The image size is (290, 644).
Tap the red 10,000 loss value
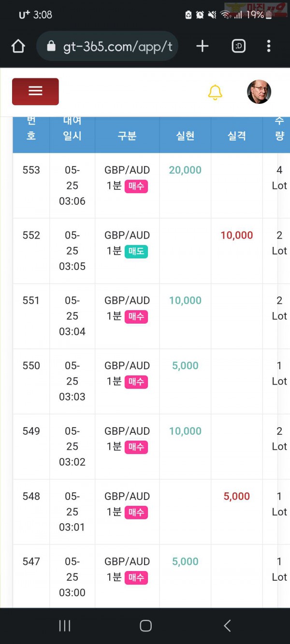pos(237,235)
